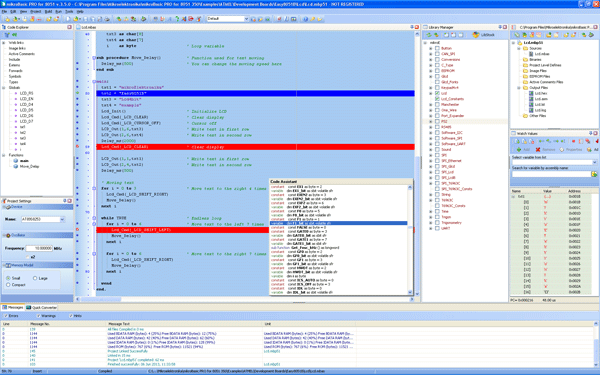600x375 pixels.
Task: Click the Lcd.mbas source file icon
Action: (531, 54)
